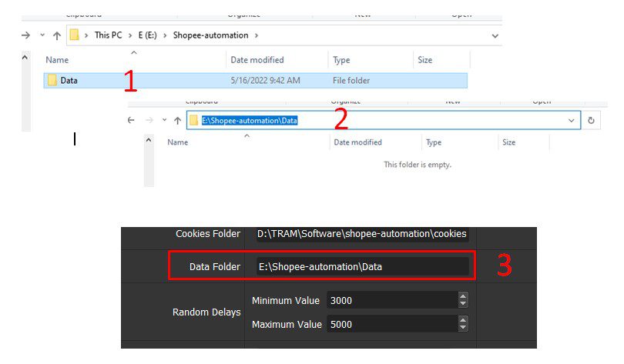This screenshot has width=624, height=364.
Task: Click the Data folder icon
Action: (x=52, y=80)
